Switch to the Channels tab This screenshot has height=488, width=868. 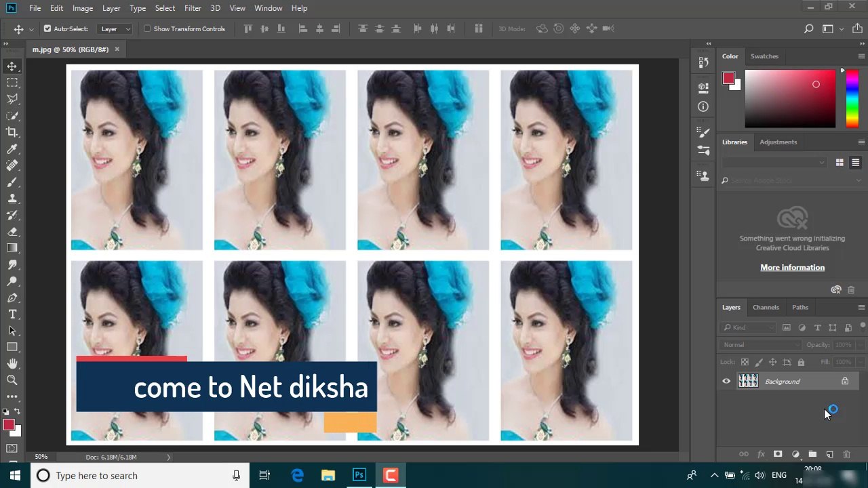(766, 307)
